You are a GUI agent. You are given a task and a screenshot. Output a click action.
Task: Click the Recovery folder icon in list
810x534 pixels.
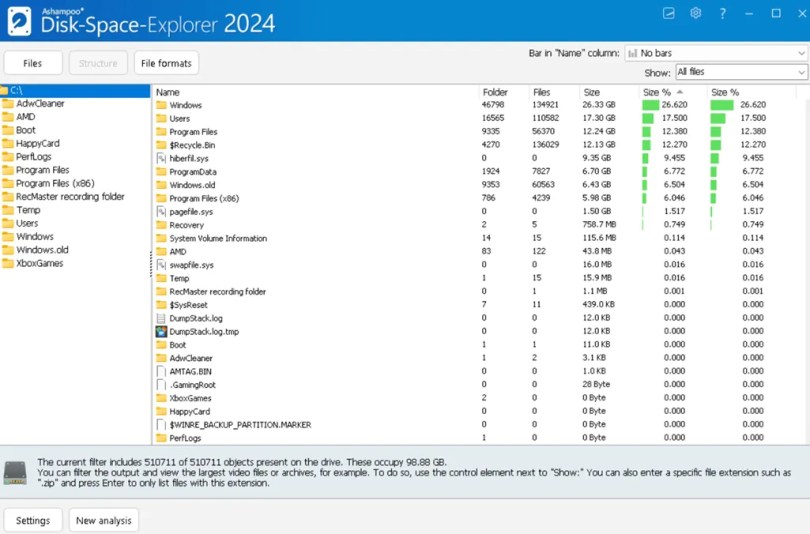(x=161, y=225)
